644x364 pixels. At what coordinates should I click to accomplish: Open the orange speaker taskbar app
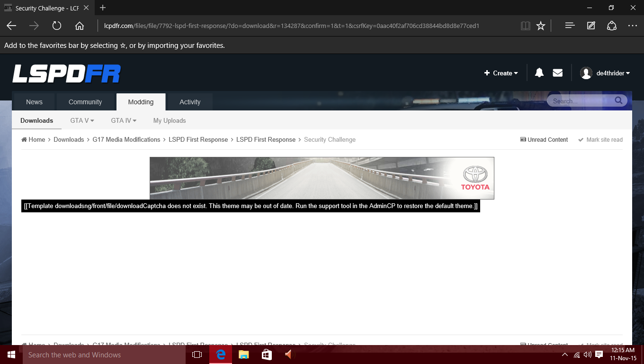coord(289,355)
